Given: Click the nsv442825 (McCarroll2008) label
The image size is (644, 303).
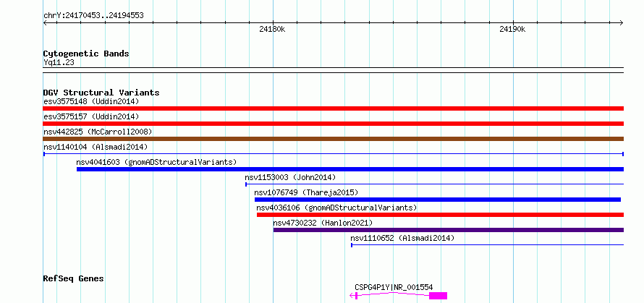Looking at the screenshot, I should pyautogui.click(x=98, y=132).
